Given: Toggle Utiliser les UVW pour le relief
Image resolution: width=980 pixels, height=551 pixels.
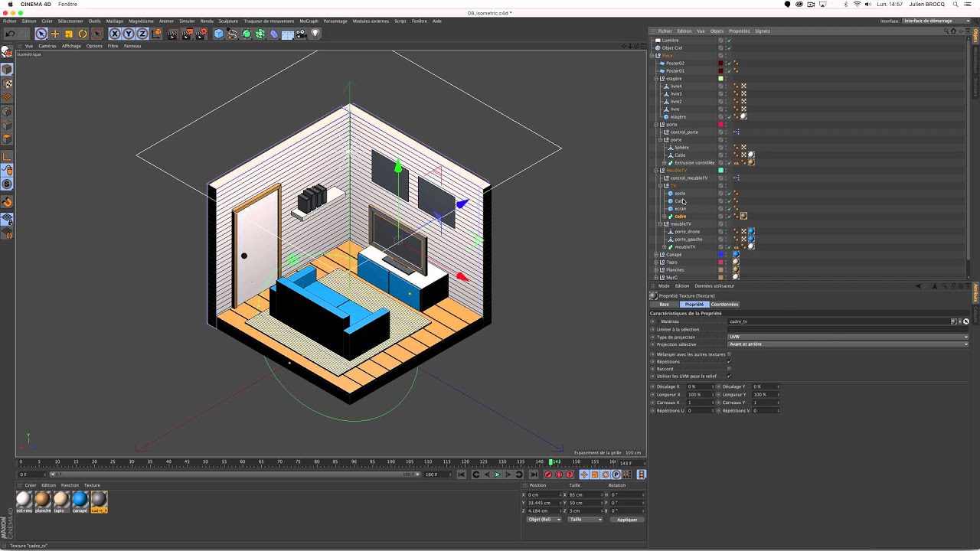Looking at the screenshot, I should 729,377.
